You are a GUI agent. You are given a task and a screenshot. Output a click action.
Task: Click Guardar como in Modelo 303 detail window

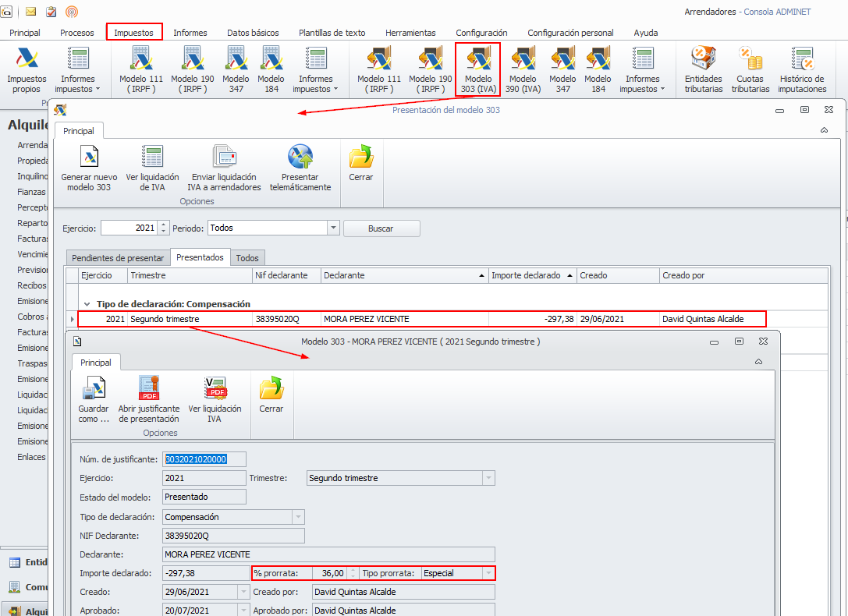click(x=94, y=399)
